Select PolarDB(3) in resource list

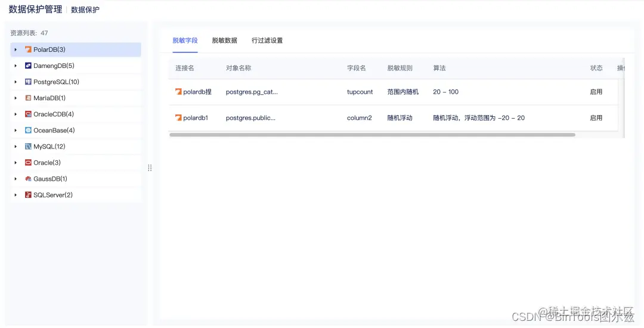point(76,49)
